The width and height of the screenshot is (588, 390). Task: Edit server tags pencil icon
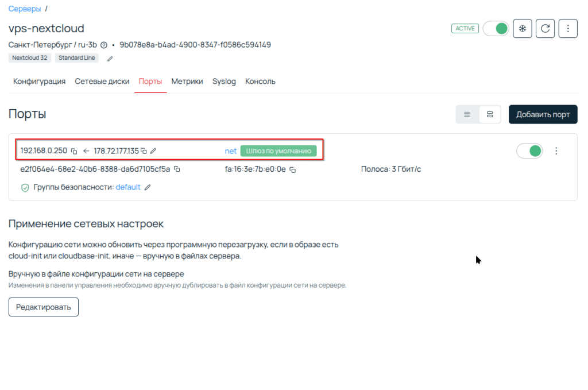point(110,58)
